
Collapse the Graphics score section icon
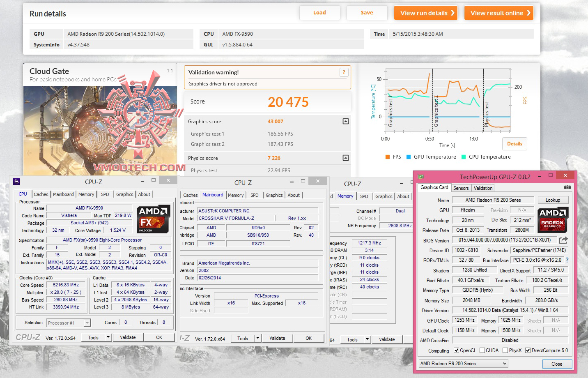346,121
